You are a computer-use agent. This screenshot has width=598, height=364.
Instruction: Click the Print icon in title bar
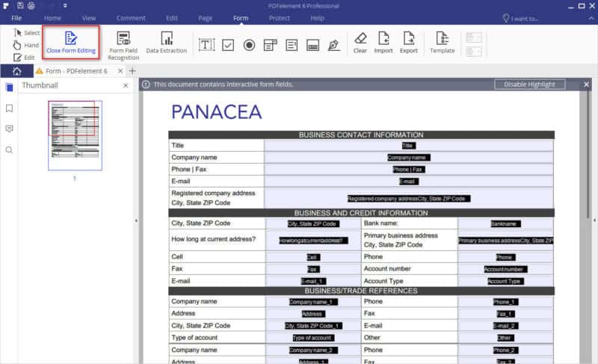tap(31, 6)
